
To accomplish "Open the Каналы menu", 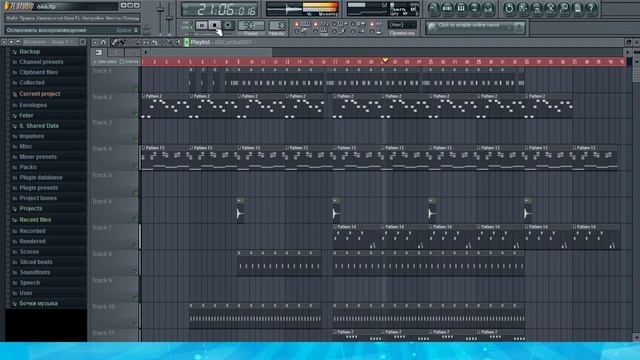I will tap(43, 18).
